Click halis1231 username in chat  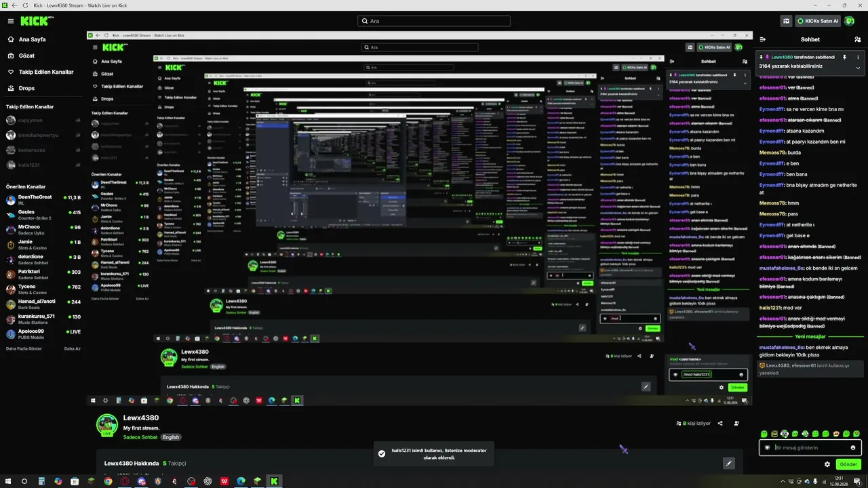pos(770,307)
